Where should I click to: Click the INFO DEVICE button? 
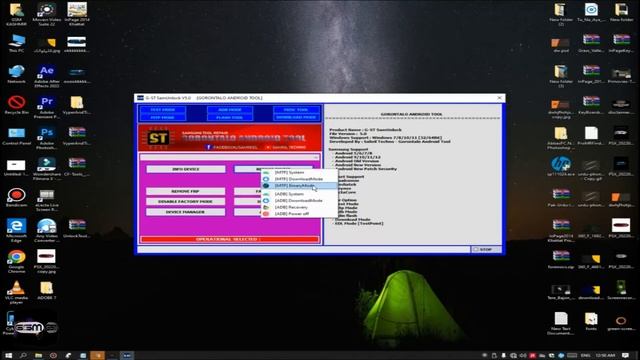[186, 169]
